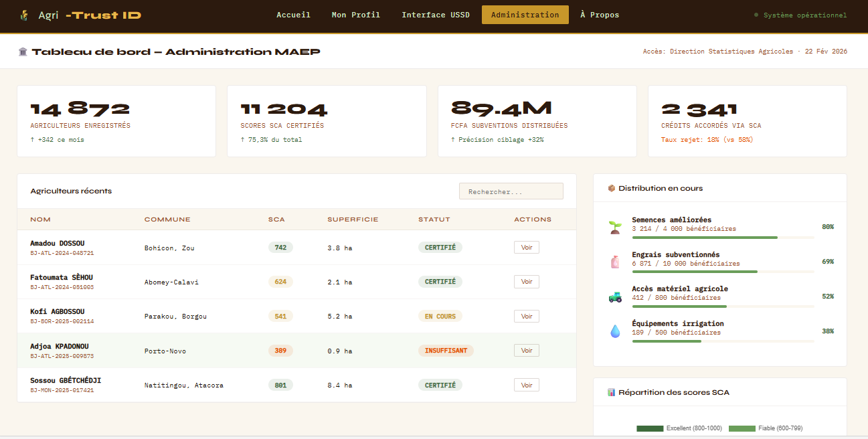The image size is (868, 439).
Task: Click the Agri-Trust ID logo icon
Action: pos(24,15)
